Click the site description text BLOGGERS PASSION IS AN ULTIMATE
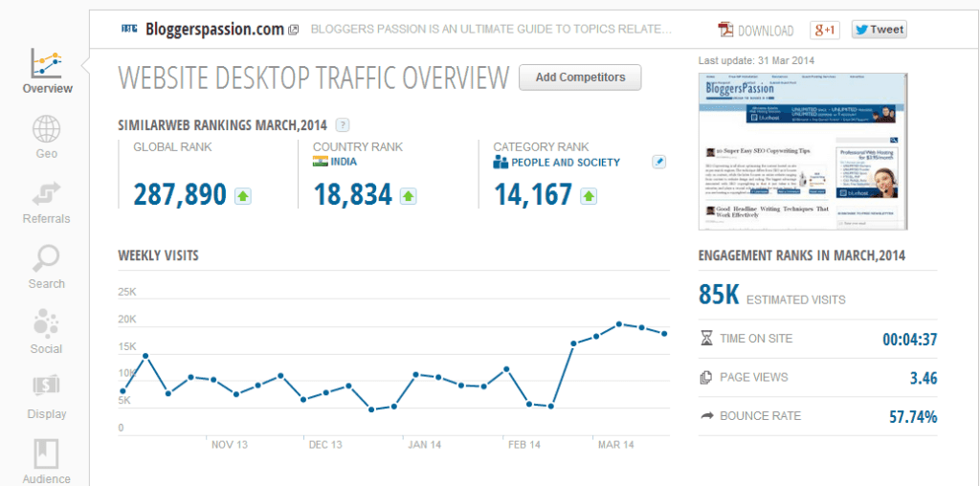This screenshot has width=980, height=486. coord(491,30)
